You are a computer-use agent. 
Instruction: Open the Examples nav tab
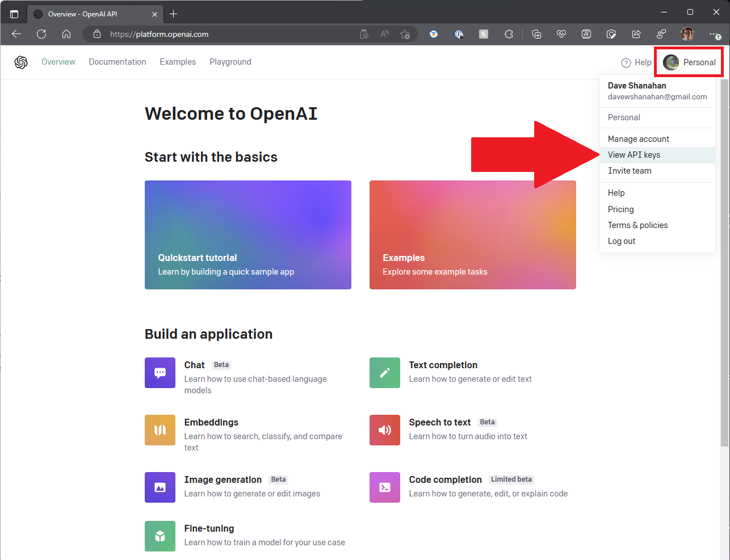tap(178, 62)
